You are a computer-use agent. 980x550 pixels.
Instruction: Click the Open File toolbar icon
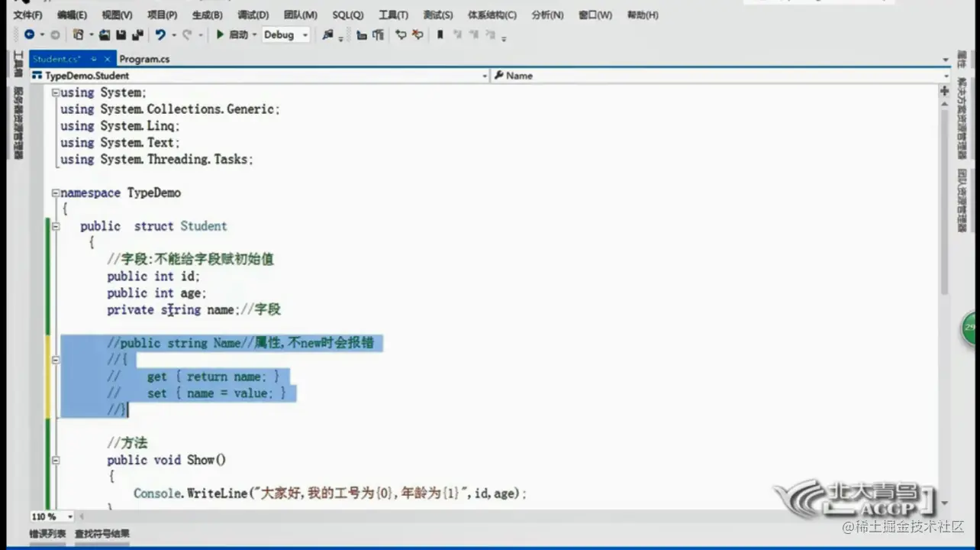pos(105,34)
